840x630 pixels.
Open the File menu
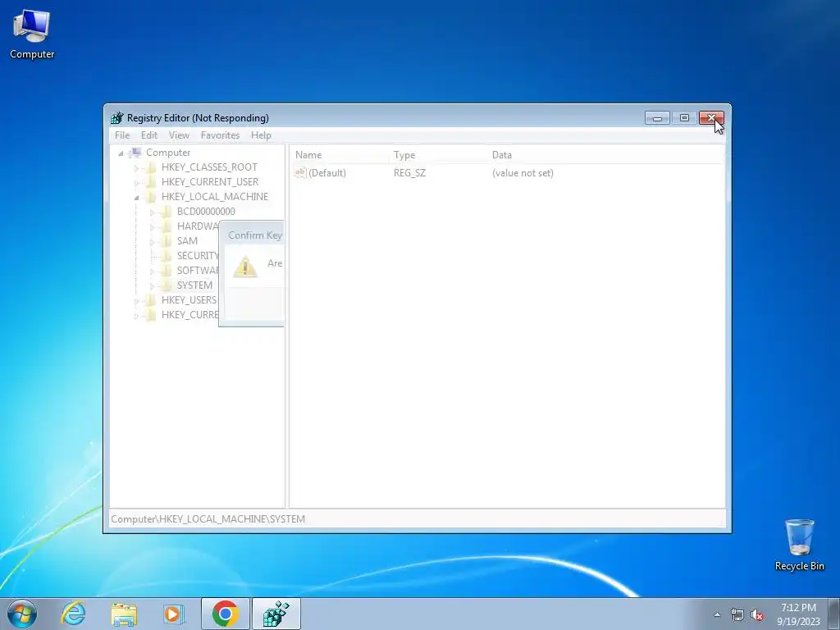pos(122,135)
